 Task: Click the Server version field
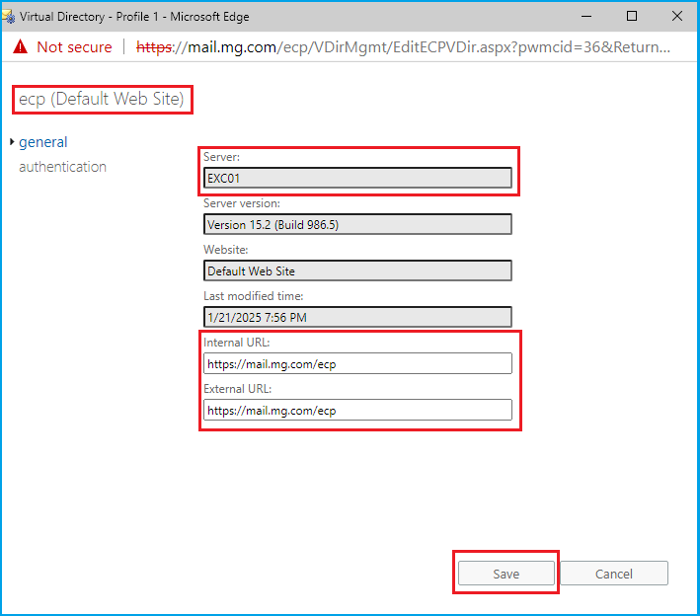coord(357,224)
